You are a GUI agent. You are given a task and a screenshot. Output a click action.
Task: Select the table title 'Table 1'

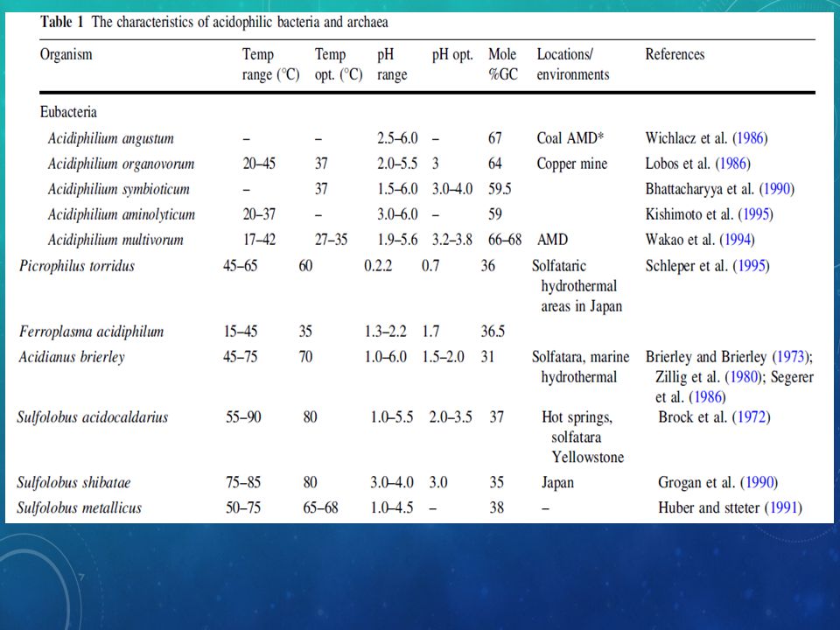[62, 22]
